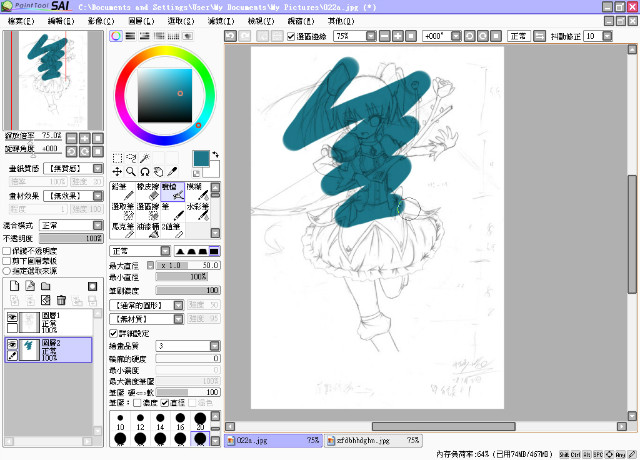Swap foreground and background colors
640x460 pixels.
pyautogui.click(x=216, y=155)
